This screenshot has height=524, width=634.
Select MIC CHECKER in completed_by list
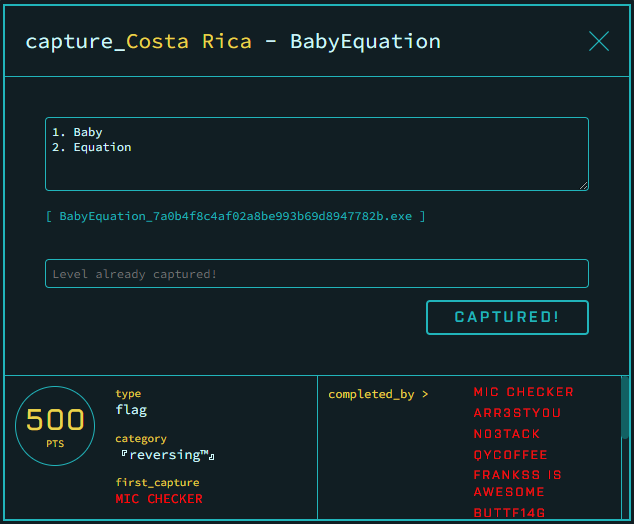(524, 392)
